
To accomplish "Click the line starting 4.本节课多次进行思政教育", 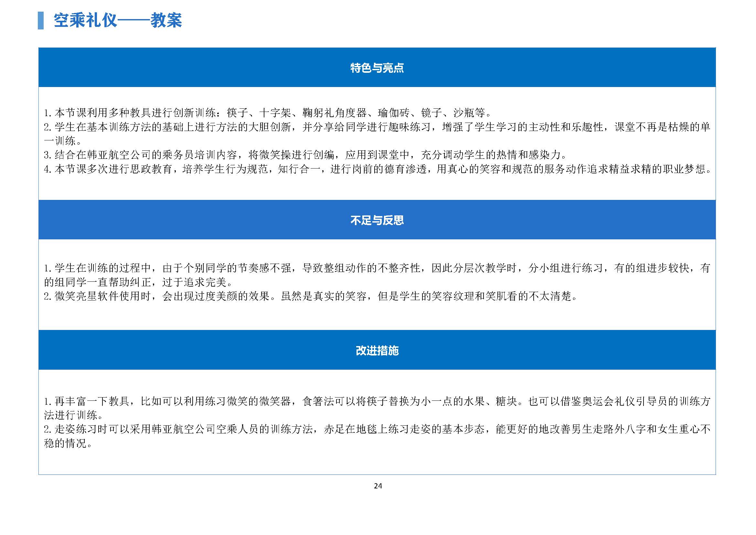I will (378, 169).
